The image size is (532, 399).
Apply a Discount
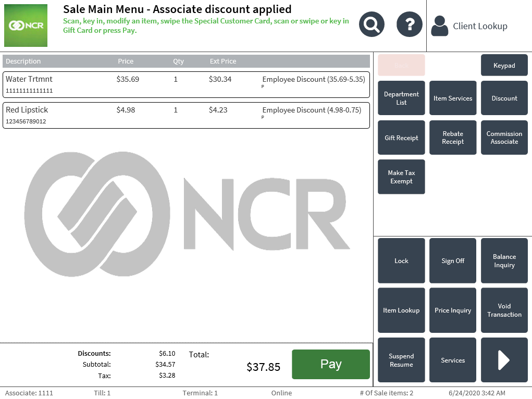coord(504,98)
